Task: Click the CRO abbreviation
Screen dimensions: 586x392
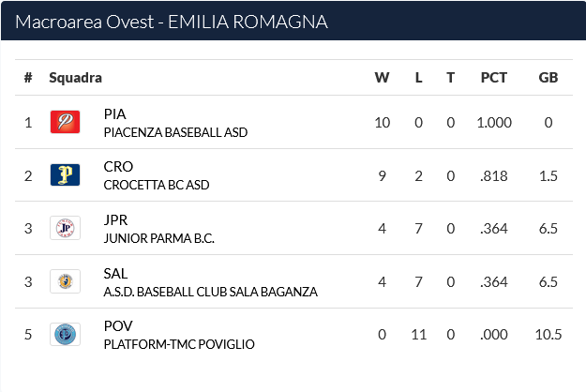Action: 118,167
